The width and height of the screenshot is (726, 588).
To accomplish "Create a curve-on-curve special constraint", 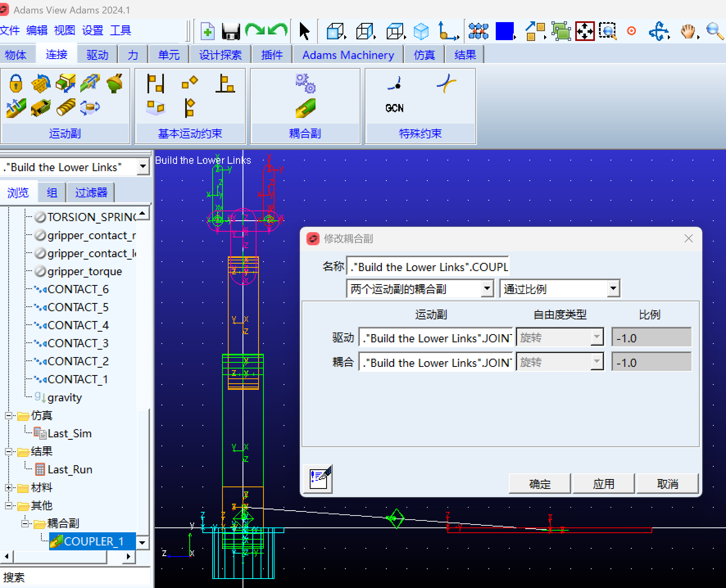I will (447, 83).
